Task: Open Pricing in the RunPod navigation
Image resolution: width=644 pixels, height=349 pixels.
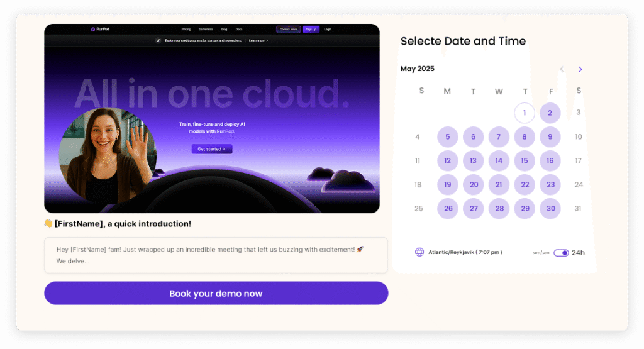Action: point(186,29)
